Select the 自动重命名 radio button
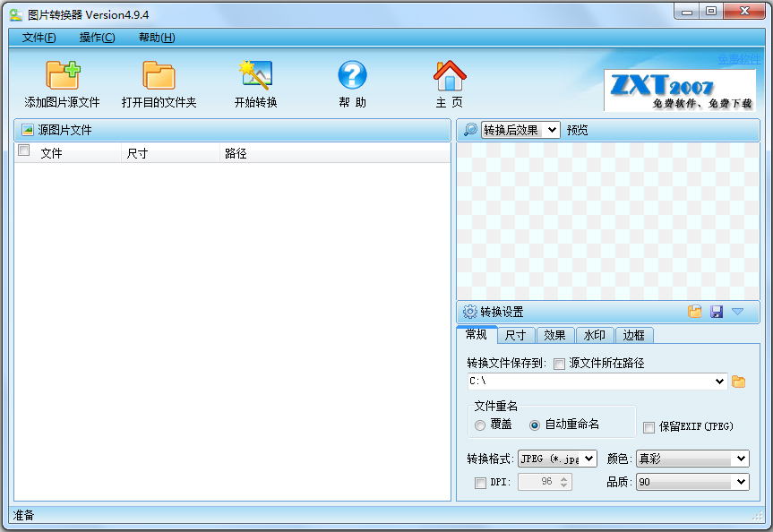Screen dimensions: 773x532 535,425
